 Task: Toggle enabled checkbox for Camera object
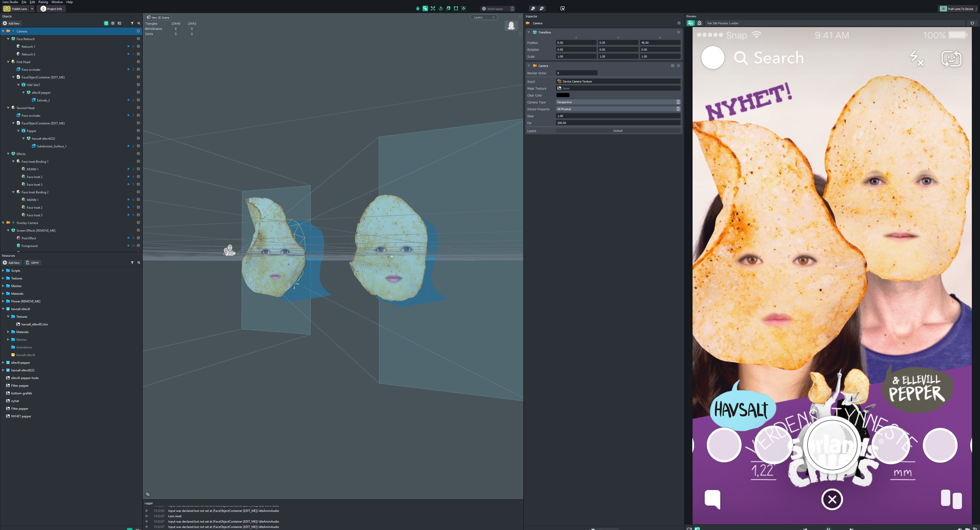click(x=138, y=31)
